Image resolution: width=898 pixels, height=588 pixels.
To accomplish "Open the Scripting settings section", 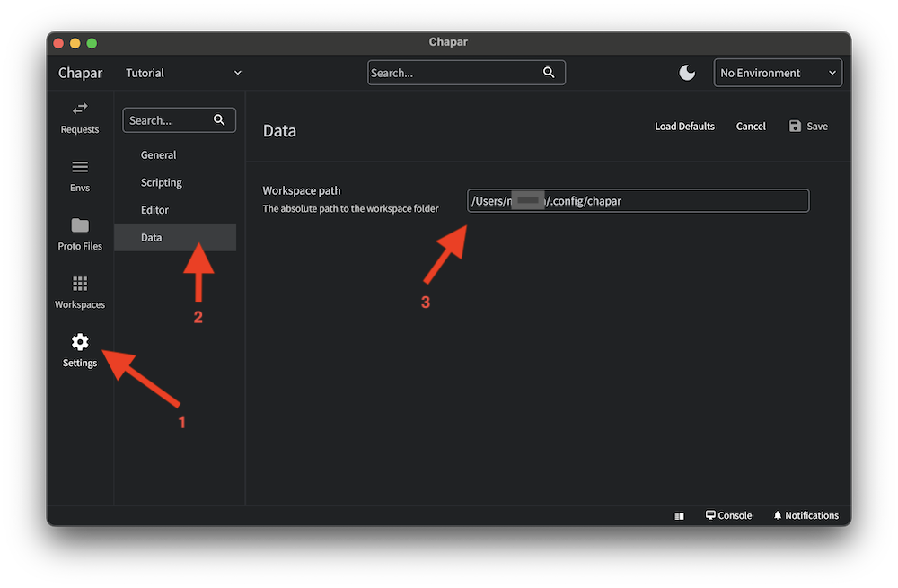I will point(161,181).
